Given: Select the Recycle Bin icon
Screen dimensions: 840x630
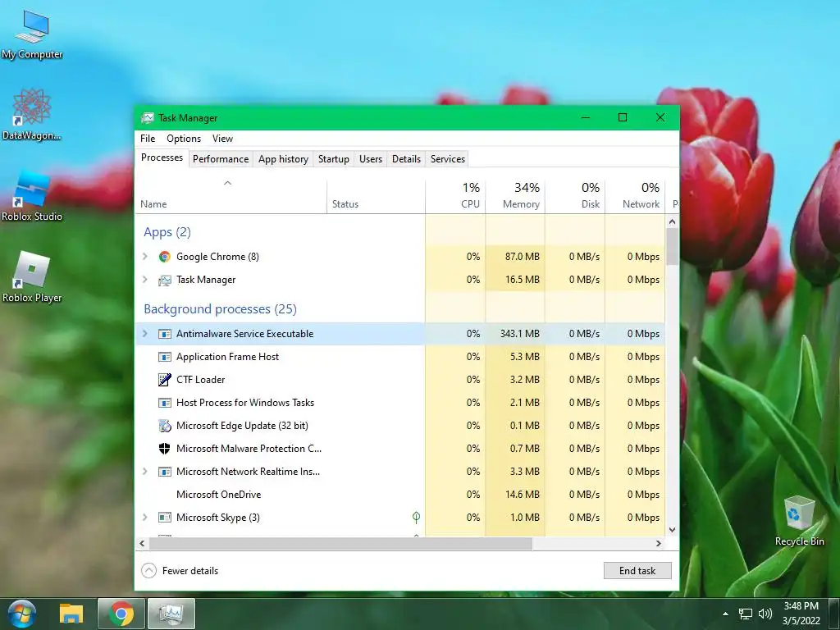Looking at the screenshot, I should tap(799, 521).
